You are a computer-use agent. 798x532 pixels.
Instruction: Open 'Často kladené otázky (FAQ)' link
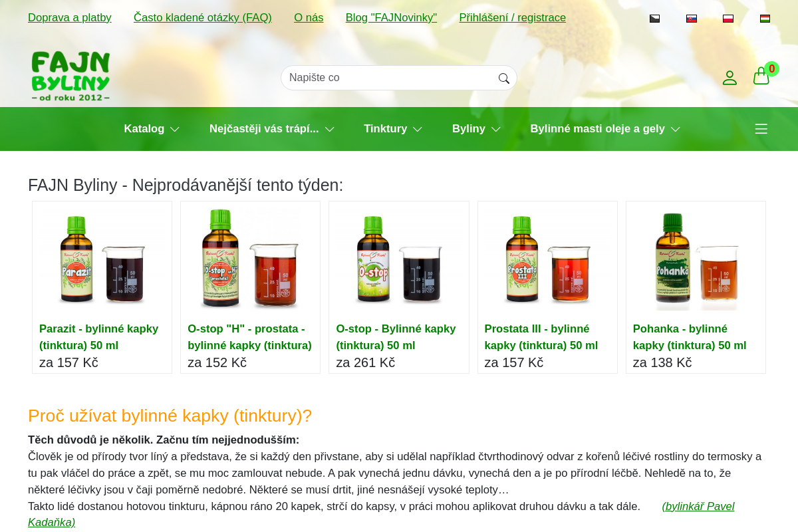[x=203, y=18]
